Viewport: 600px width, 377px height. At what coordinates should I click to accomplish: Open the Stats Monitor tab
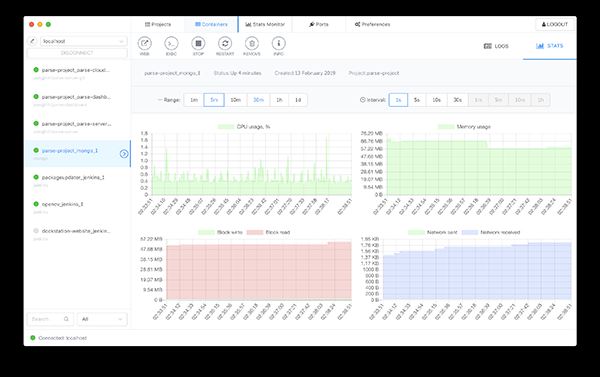pyautogui.click(x=265, y=24)
